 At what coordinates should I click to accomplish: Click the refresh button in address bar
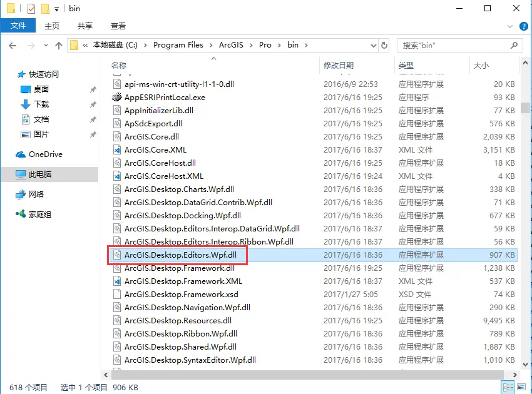(x=384, y=45)
